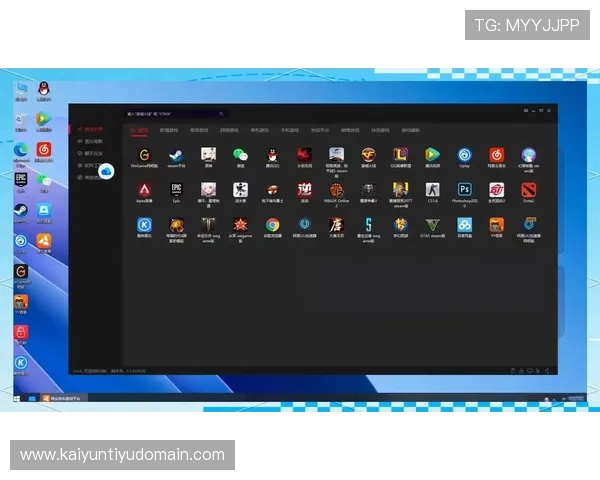Open the WeGame desktop shortcut

[x=21, y=276]
